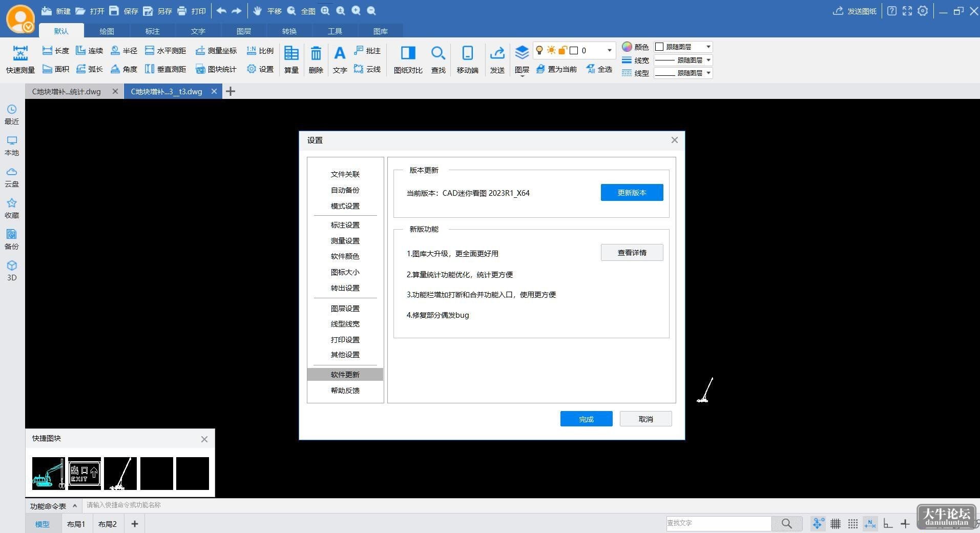Click the 查找 search tool in ribbon
This screenshot has height=533, width=980.
tap(438, 59)
